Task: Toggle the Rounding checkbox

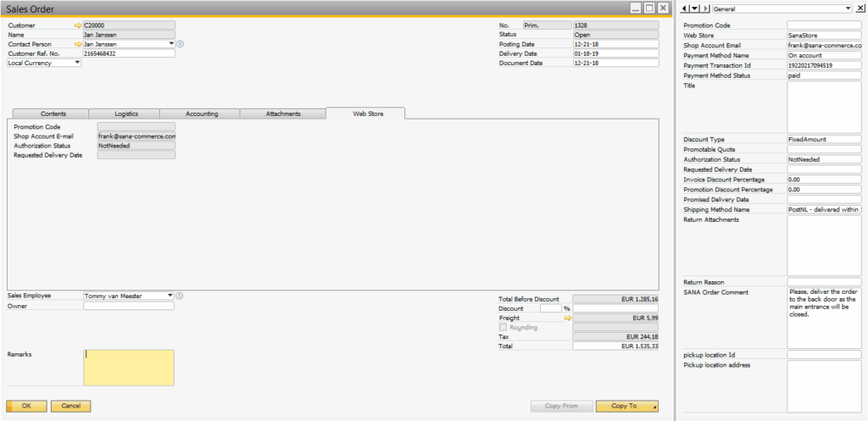Action: (x=504, y=327)
